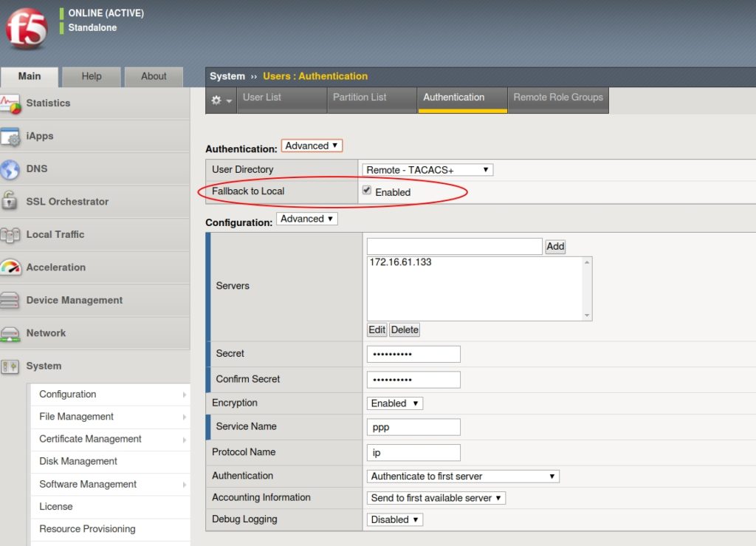Image resolution: width=756 pixels, height=546 pixels.
Task: Open the Partition List tab
Action: 372,100
